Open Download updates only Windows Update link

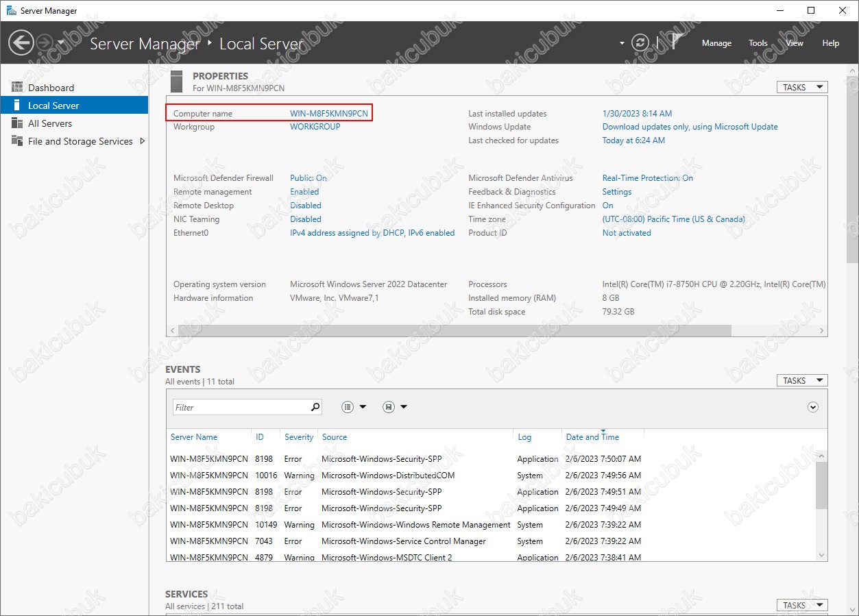[690, 127]
